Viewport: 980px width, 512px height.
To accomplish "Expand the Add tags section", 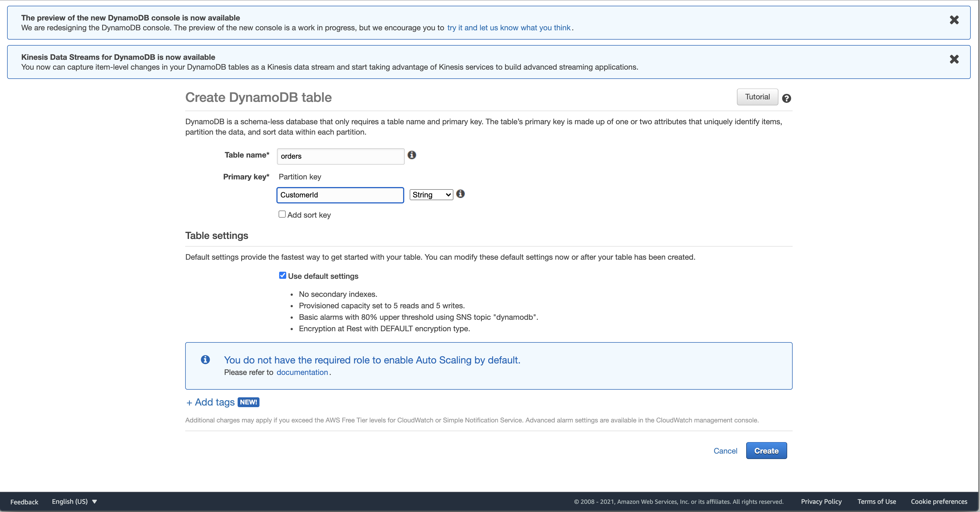I will click(x=210, y=403).
